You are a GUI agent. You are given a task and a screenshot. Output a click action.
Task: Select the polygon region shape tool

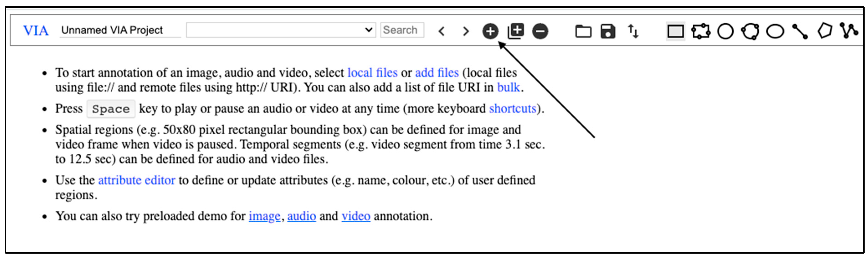tap(824, 31)
